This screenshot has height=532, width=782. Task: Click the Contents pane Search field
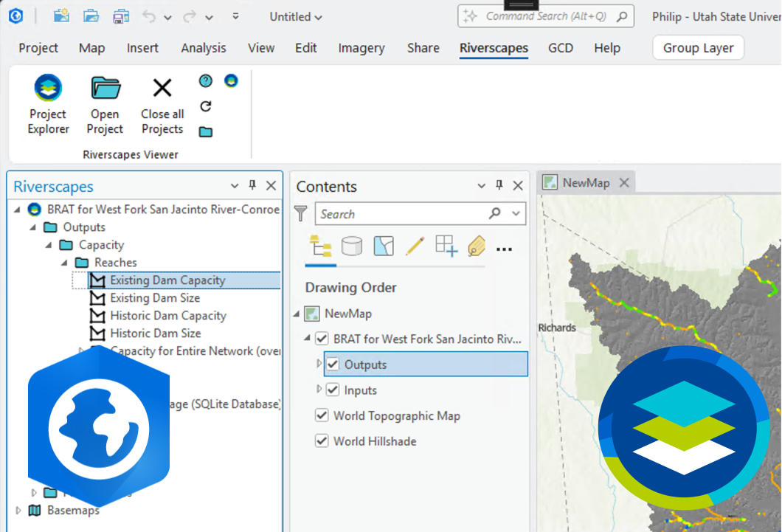coord(401,214)
